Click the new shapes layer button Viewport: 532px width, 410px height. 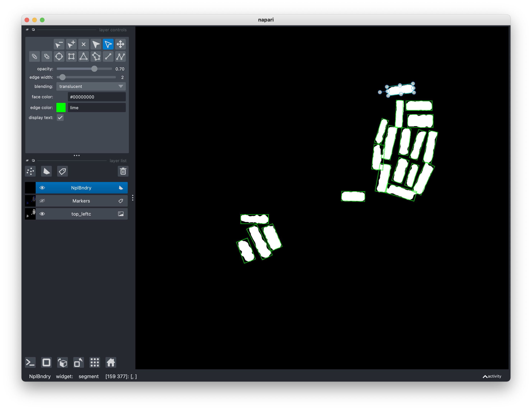click(46, 171)
